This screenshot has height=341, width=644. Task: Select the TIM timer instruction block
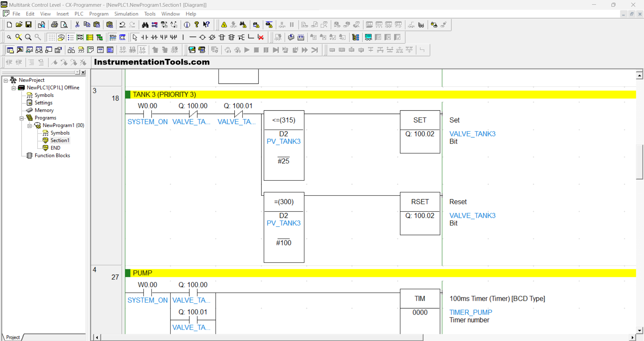(x=420, y=311)
